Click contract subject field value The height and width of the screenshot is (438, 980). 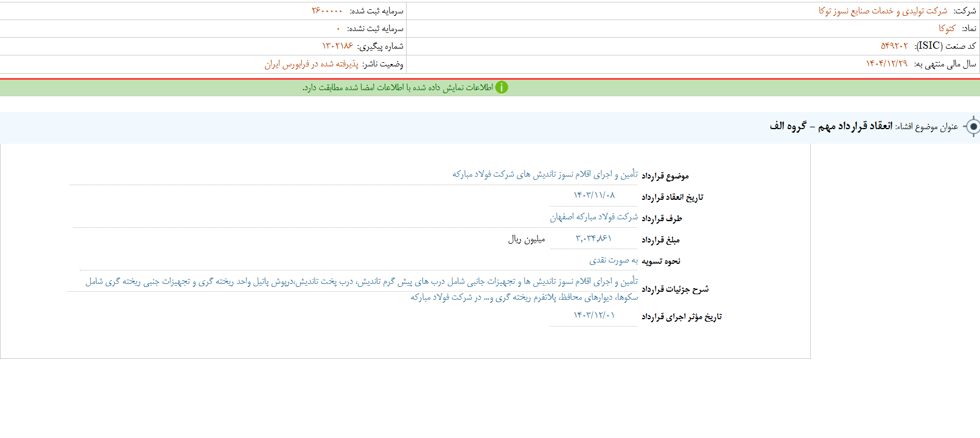(545, 174)
